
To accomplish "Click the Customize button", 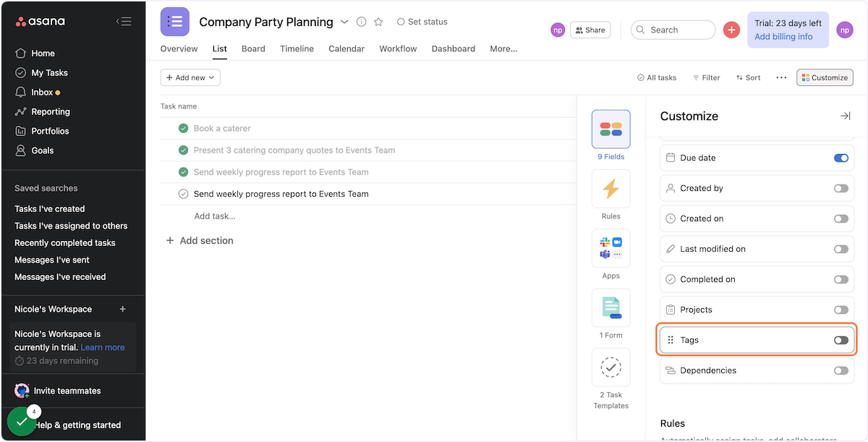I will tap(825, 77).
